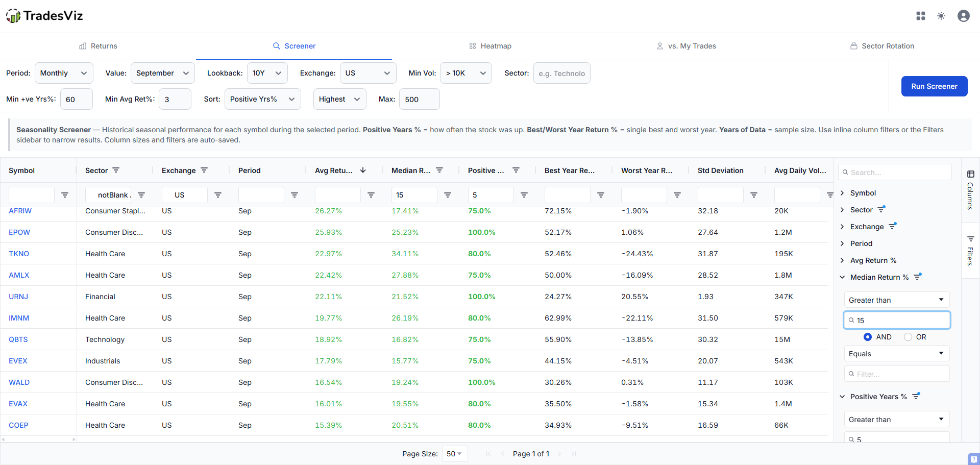Open the Columns side panel
The image size is (980, 465).
970,190
